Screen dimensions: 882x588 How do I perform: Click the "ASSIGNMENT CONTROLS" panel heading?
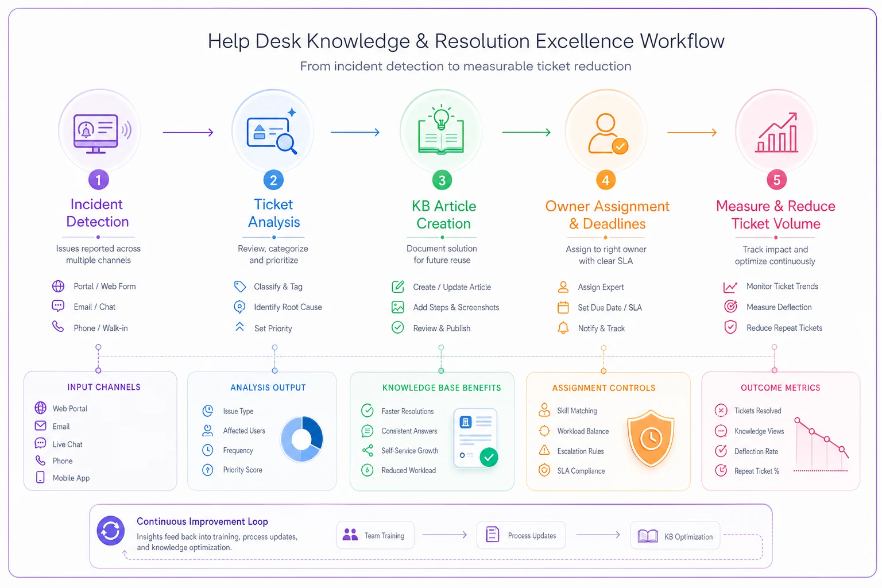coord(604,388)
